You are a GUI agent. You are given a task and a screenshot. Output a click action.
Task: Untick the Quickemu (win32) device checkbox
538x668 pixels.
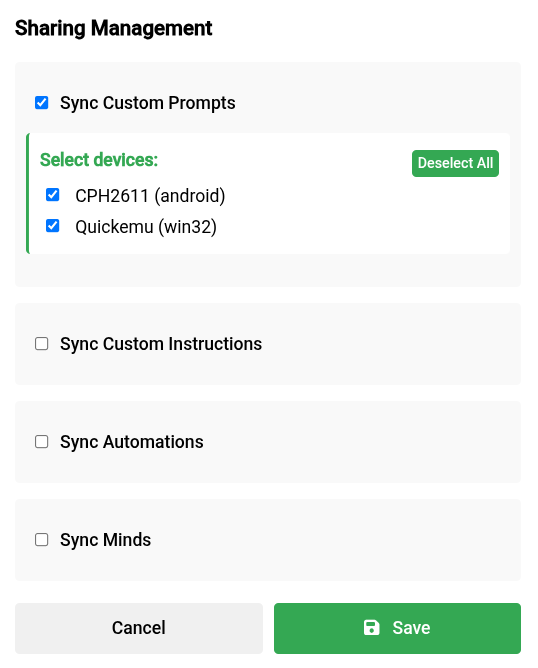[52, 226]
